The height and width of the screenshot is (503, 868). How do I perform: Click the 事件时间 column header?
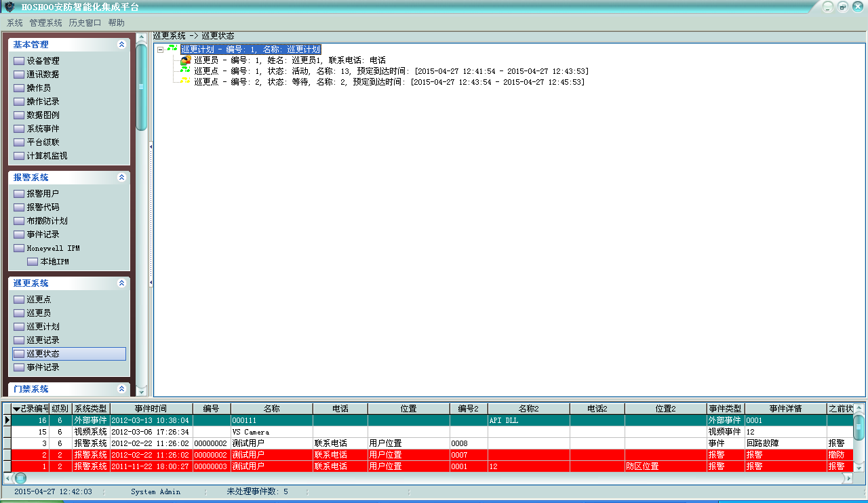click(151, 409)
